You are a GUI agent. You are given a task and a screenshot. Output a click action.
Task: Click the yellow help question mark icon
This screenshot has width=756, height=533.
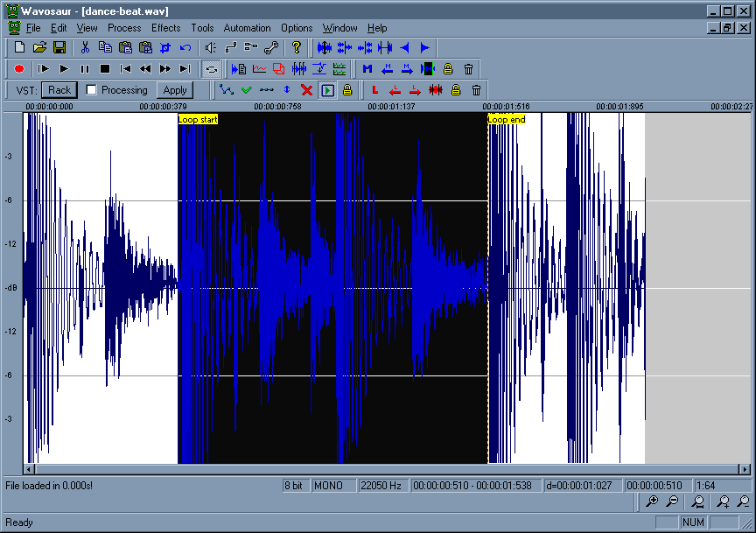click(297, 47)
